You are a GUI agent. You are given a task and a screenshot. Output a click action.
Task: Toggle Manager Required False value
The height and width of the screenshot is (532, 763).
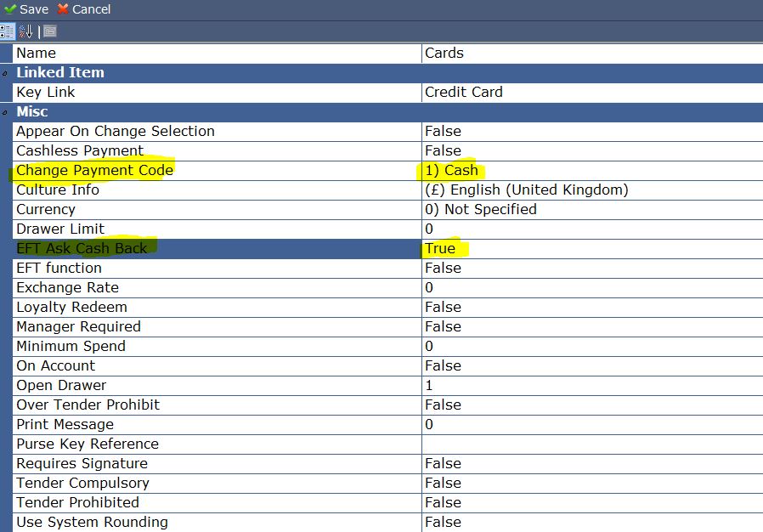pyautogui.click(x=592, y=326)
